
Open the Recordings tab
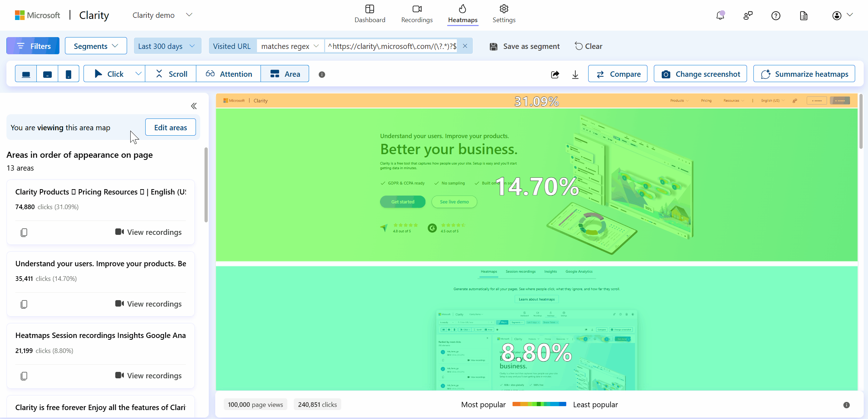[x=416, y=15]
